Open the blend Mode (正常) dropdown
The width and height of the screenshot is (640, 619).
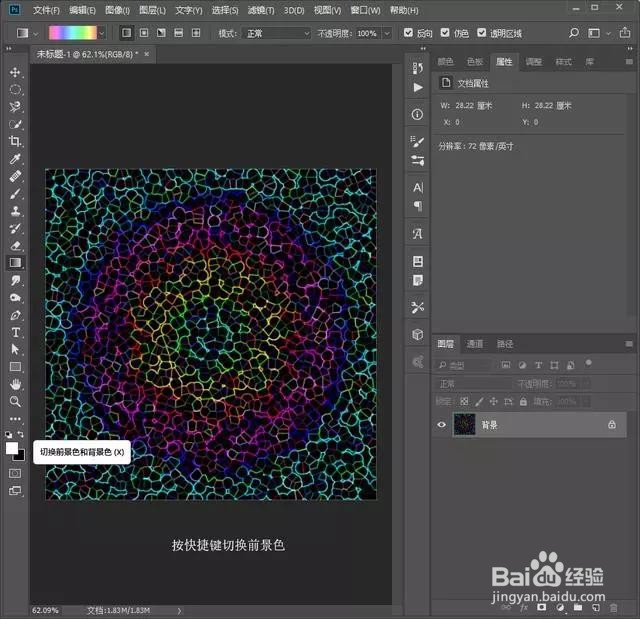tap(276, 33)
